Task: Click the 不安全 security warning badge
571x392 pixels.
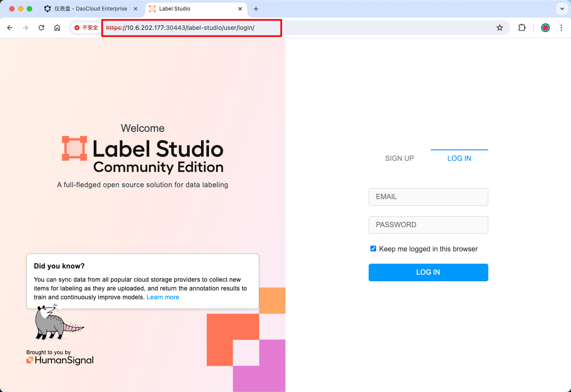Action: [86, 27]
